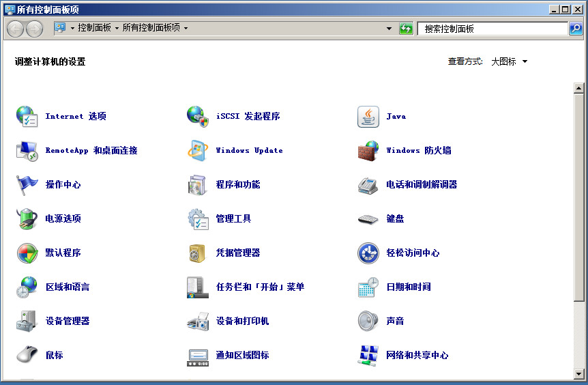Open the 轻松访问中心 icon

coord(368,253)
